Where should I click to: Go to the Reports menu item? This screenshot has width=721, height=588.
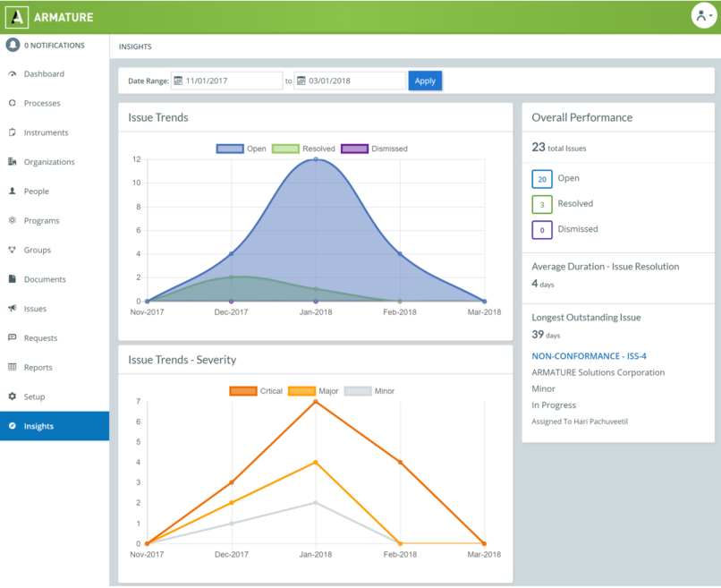tap(38, 368)
